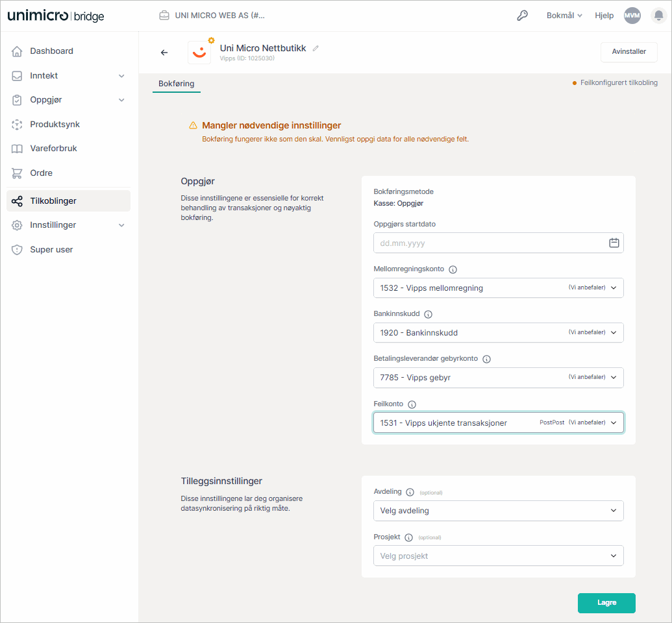
Task: Click Feilkonfigurert tilkobling status
Action: click(x=615, y=82)
